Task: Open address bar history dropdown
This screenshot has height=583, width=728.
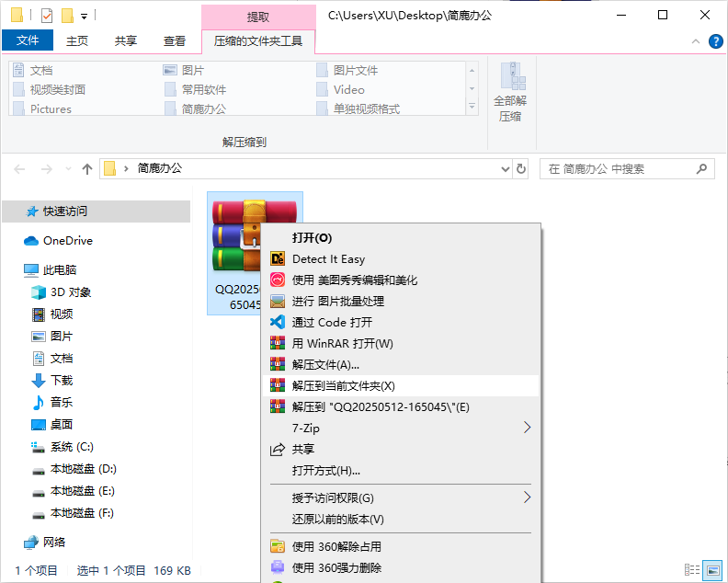Action: pos(506,169)
